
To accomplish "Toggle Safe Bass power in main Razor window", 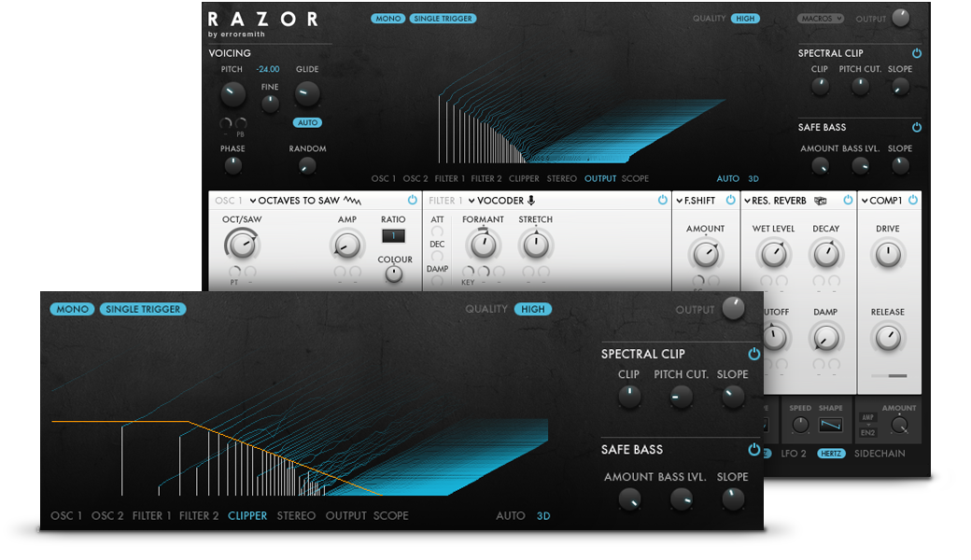I will click(917, 127).
